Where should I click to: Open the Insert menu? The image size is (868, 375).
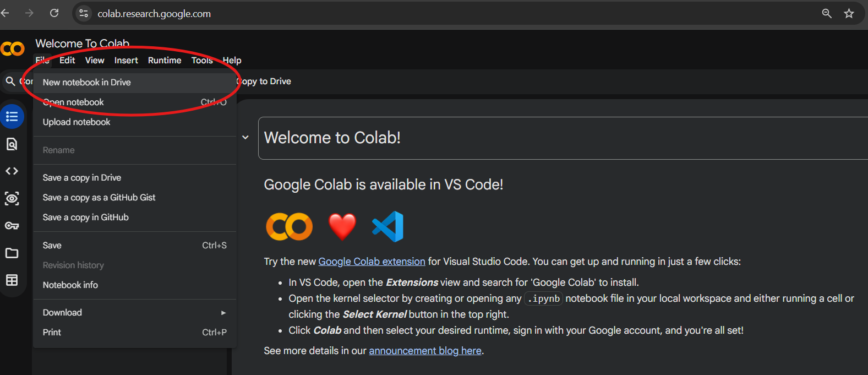[126, 61]
